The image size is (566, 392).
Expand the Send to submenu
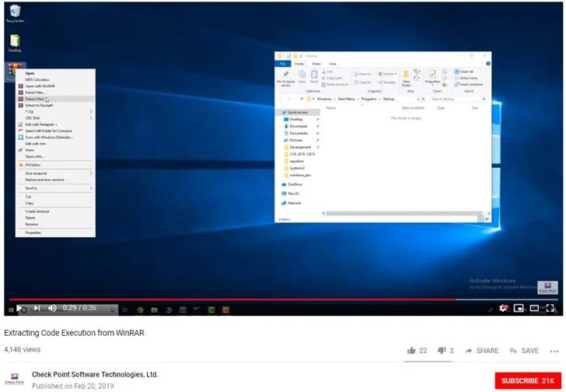point(56,188)
